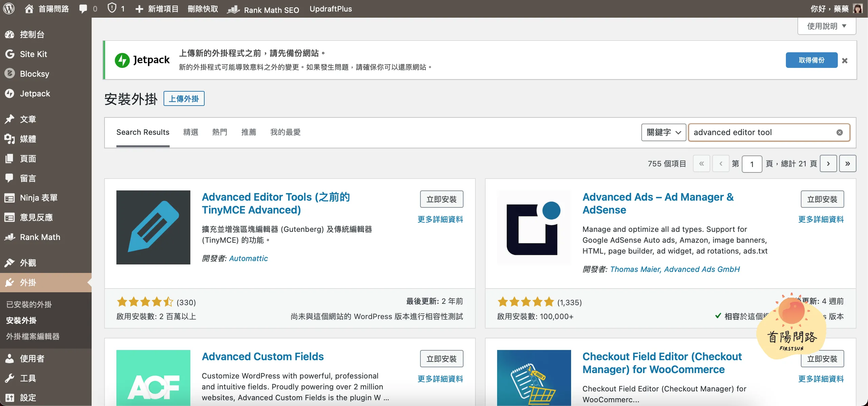Click the Ninja 表單 sidebar item
The image size is (868, 406).
[38, 198]
